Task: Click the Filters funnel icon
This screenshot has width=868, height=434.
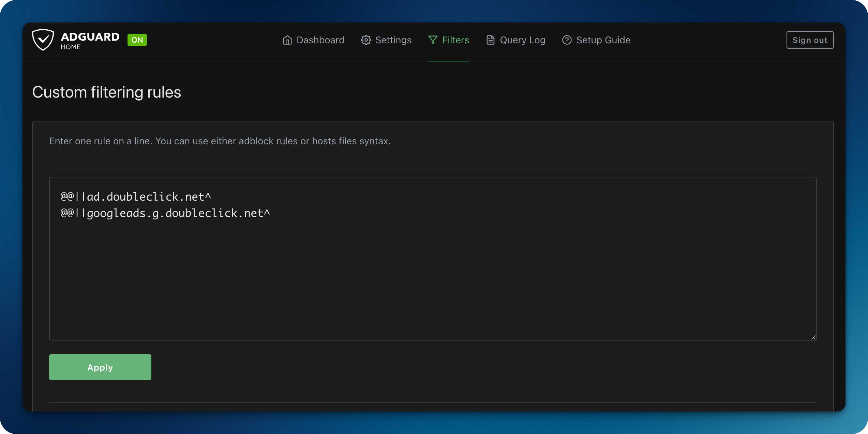Action: (433, 40)
